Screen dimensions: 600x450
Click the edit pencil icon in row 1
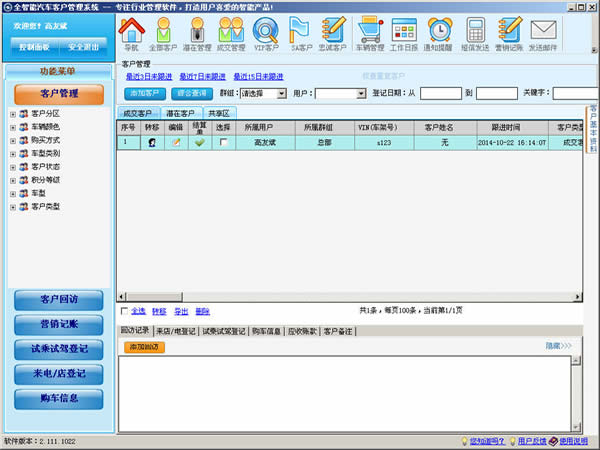pos(176,142)
